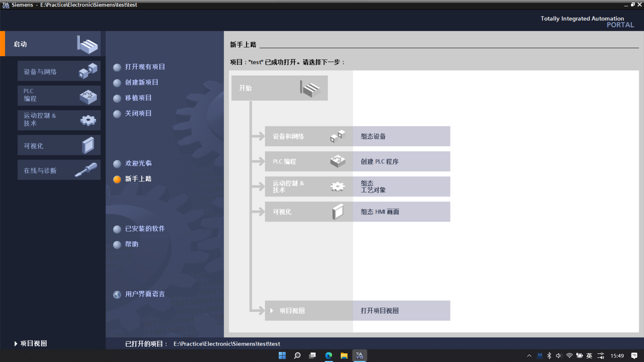
Task: Click the 帮助 text
Action: click(x=131, y=244)
